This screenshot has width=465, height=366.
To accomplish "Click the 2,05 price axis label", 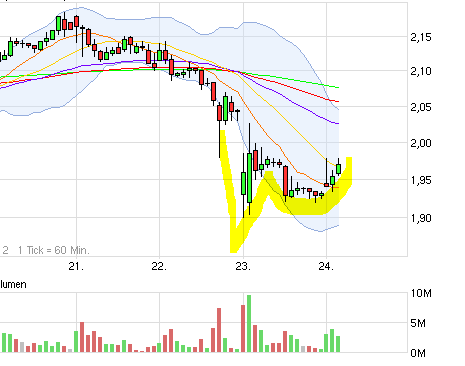I will (x=421, y=107).
